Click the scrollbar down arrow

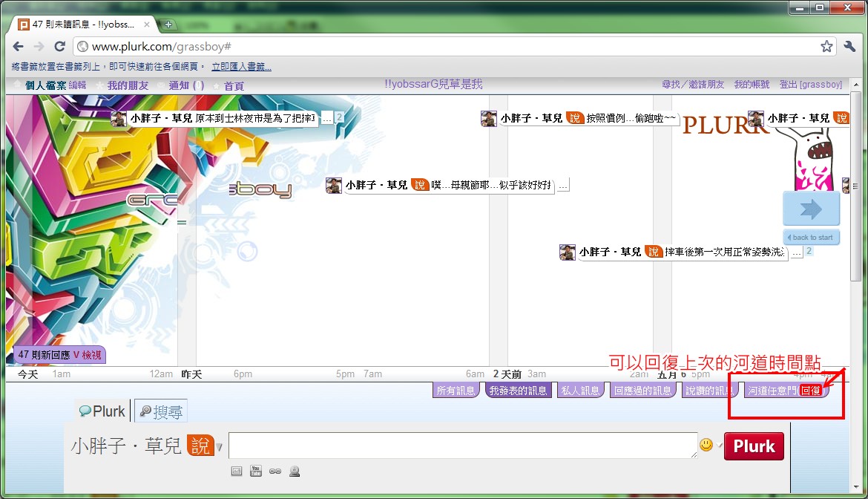click(856, 487)
